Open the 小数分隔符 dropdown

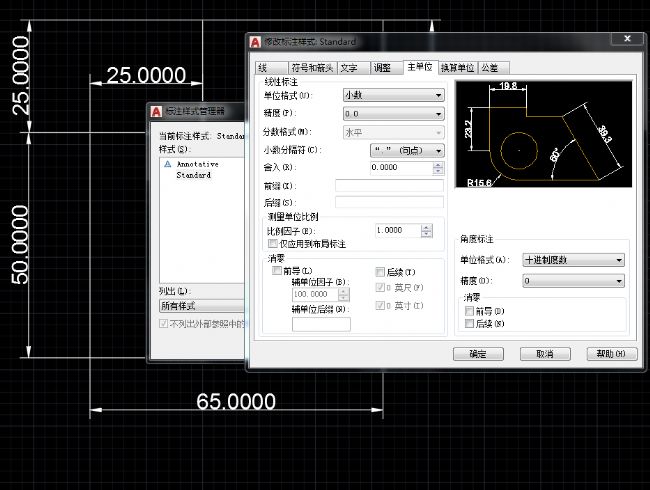tap(407, 150)
